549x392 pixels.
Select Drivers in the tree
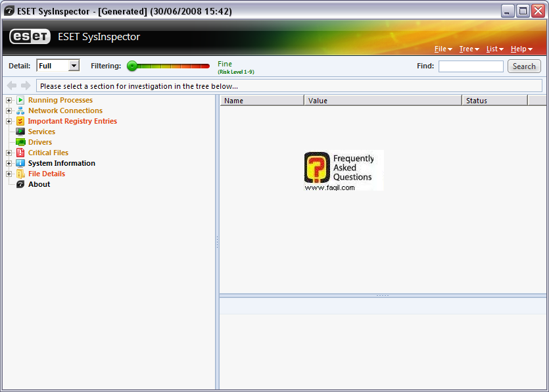tap(40, 142)
